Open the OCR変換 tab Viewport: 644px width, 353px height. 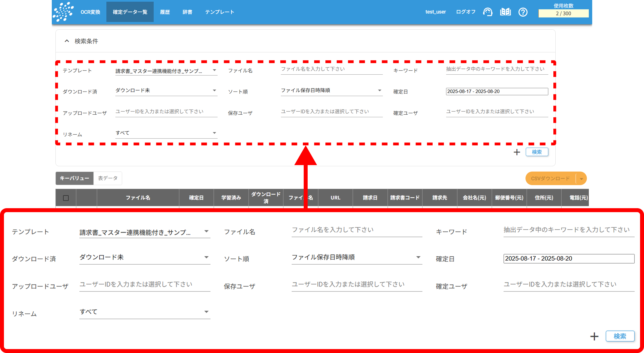tap(90, 12)
